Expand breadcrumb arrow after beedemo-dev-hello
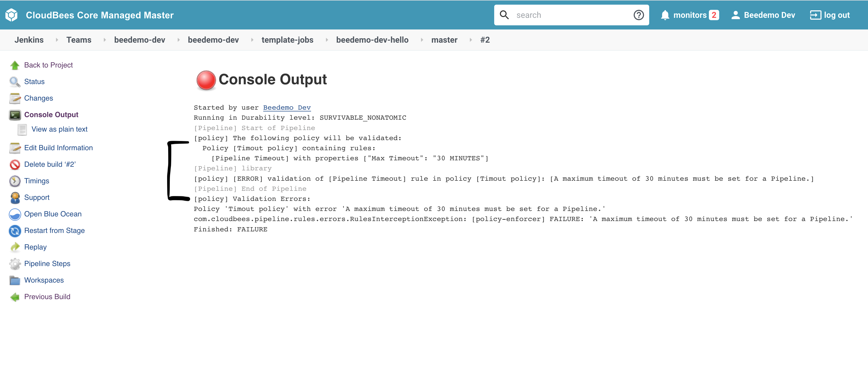The image size is (868, 379). (422, 40)
